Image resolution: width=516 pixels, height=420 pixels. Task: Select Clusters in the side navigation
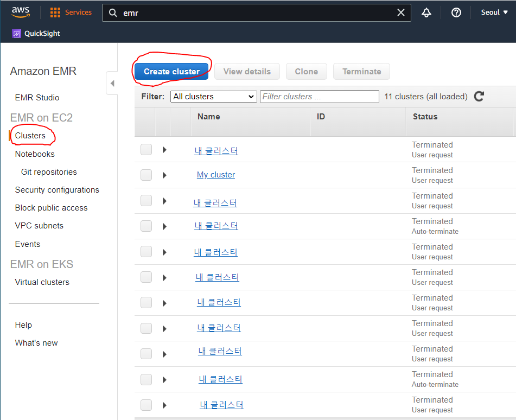(30, 136)
